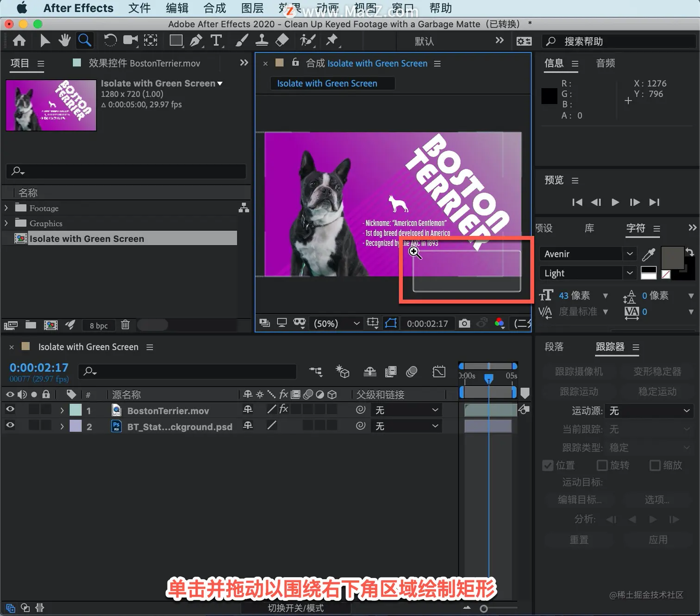The width and height of the screenshot is (700, 616).
Task: Open the show channel color icon
Action: tap(500, 323)
